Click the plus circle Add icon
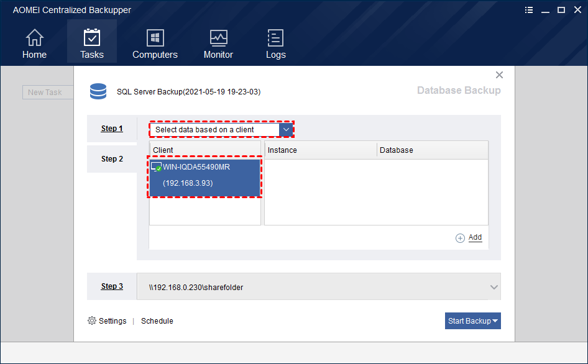588x364 pixels. click(x=460, y=238)
